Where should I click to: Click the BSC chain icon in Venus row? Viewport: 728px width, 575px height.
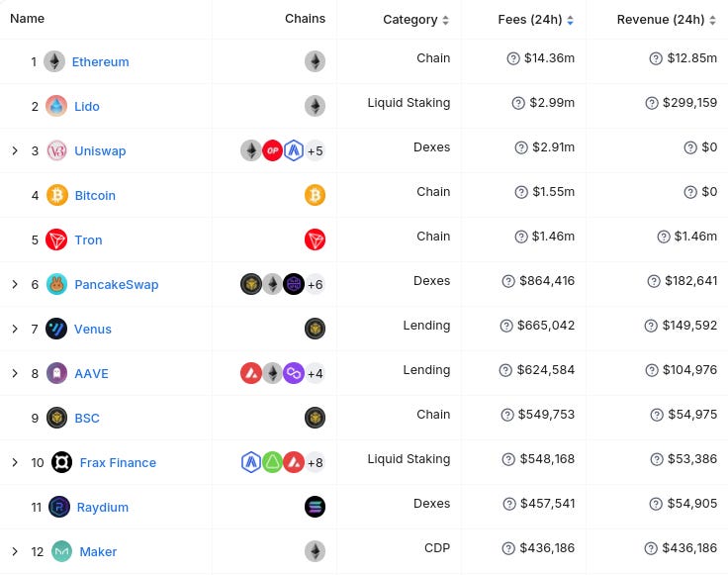315,329
